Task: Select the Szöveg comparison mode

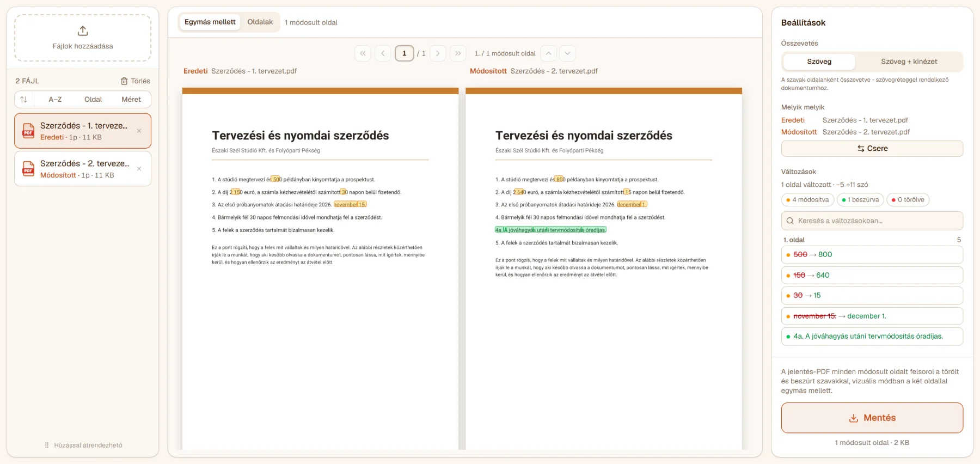Action: 819,62
